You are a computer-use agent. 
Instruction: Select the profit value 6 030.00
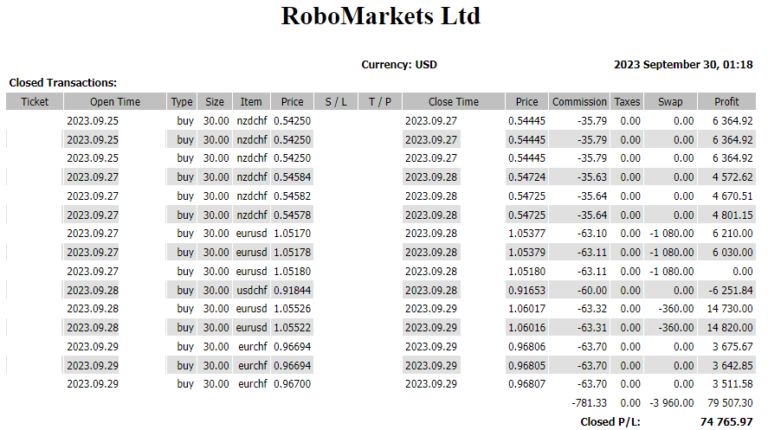[x=732, y=253]
